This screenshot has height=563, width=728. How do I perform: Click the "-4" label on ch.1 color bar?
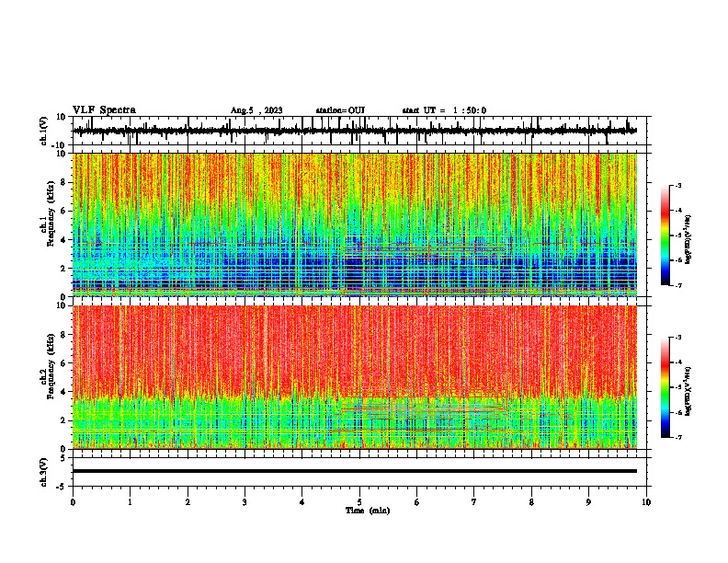(678, 210)
